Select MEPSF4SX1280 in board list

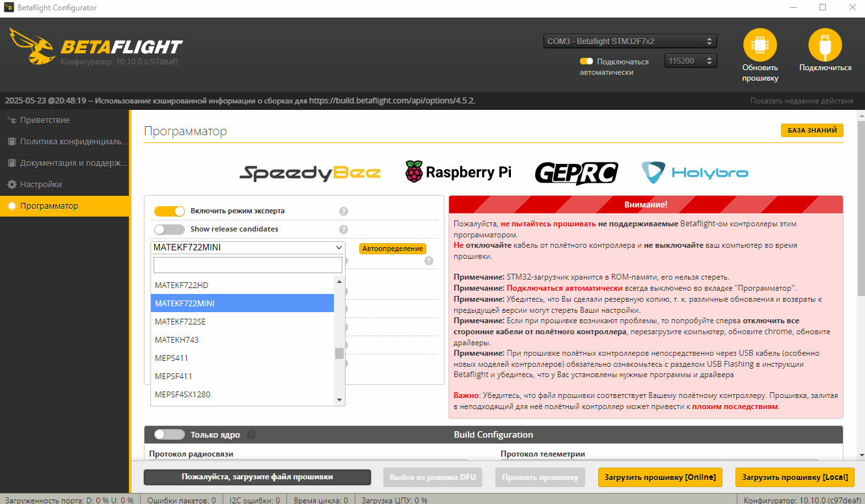click(242, 395)
